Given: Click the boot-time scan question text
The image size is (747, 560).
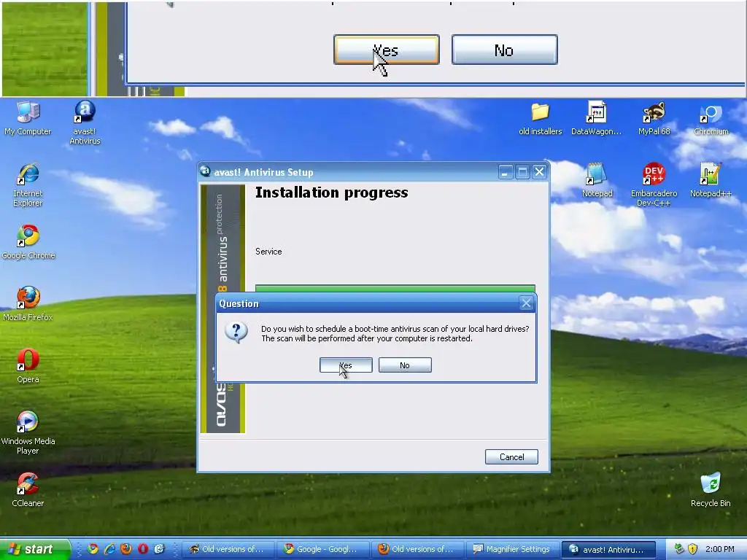Looking at the screenshot, I should (395, 333).
